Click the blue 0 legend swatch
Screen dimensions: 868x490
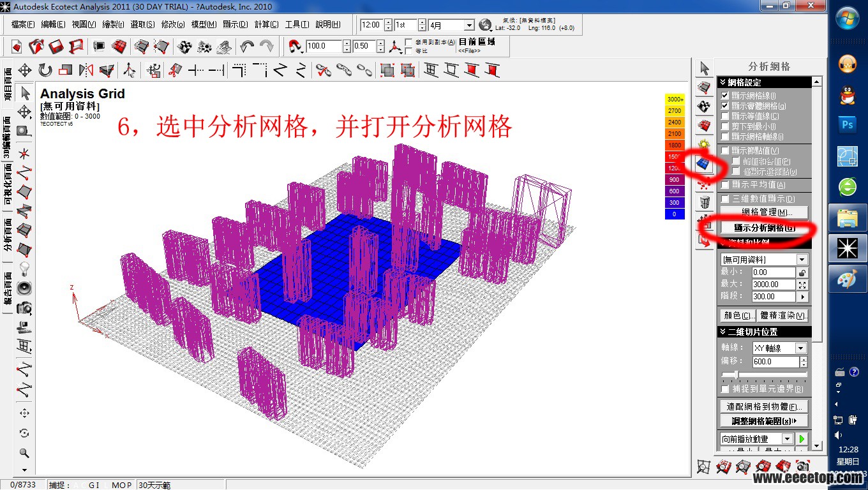click(x=675, y=214)
